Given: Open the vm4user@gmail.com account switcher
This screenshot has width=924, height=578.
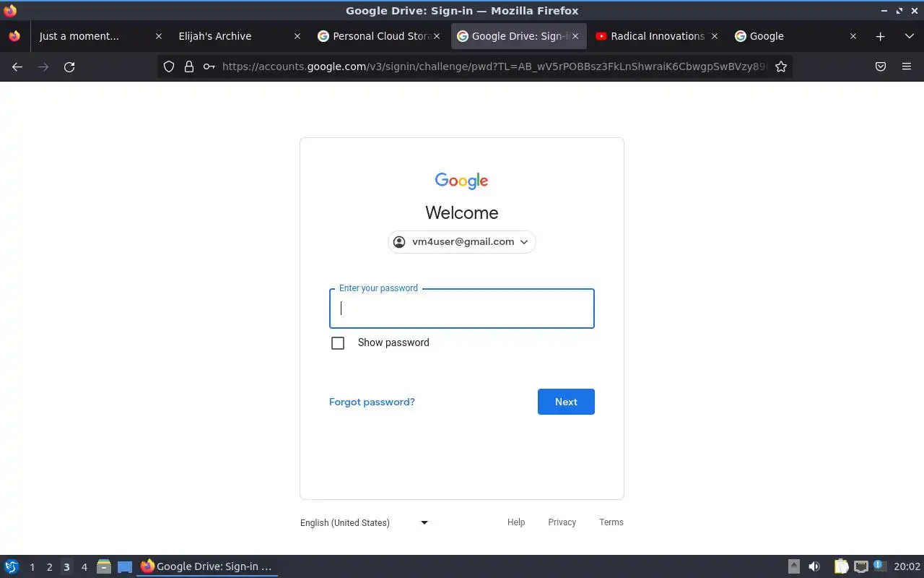Looking at the screenshot, I should point(462,242).
